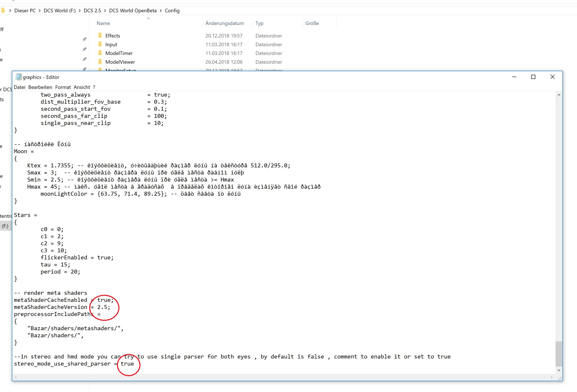Maximize the graphics Editor window
The image size is (577, 392).
point(533,77)
